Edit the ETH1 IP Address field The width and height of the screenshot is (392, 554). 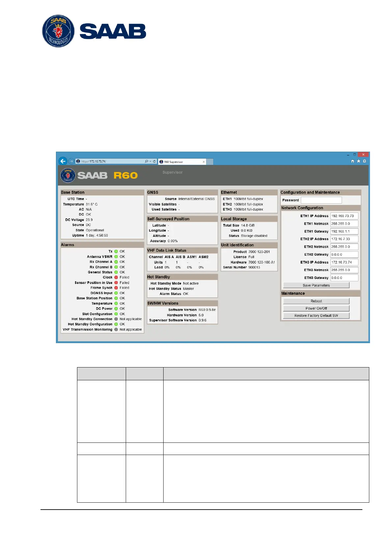click(344, 216)
